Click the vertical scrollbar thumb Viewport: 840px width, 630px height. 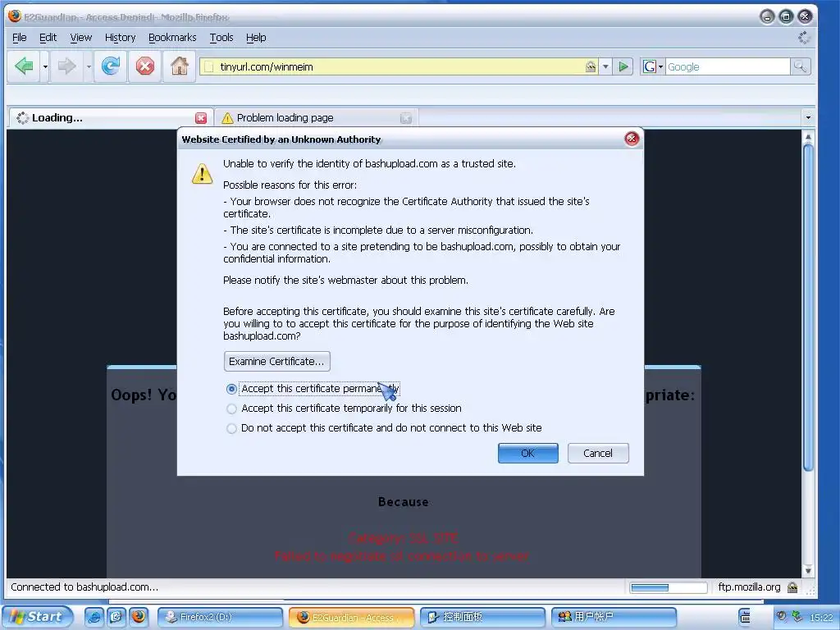click(808, 308)
